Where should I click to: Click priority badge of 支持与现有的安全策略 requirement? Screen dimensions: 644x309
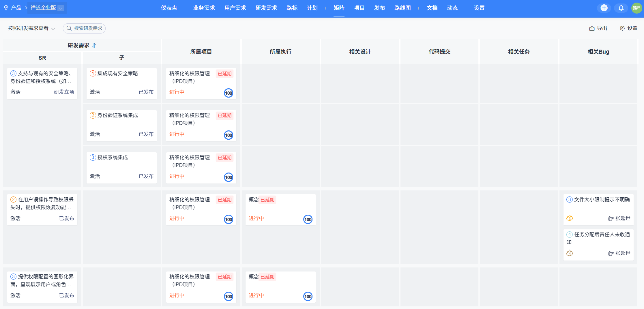14,74
